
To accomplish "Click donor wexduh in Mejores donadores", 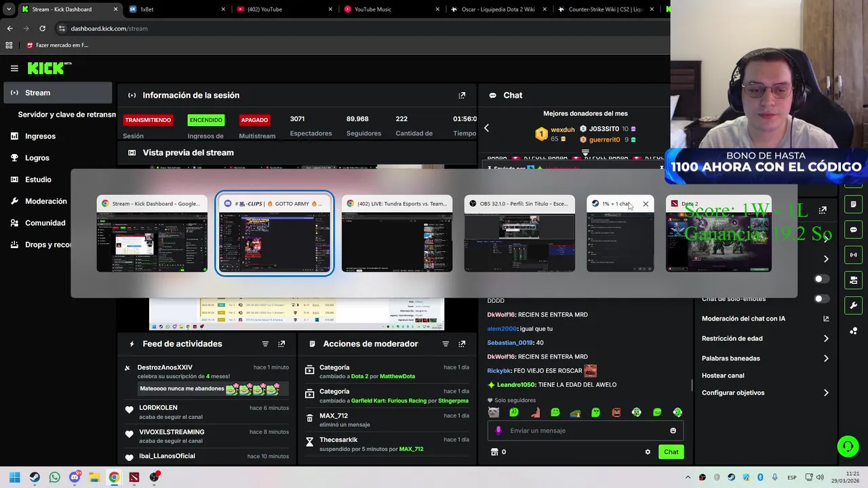I will click(562, 129).
